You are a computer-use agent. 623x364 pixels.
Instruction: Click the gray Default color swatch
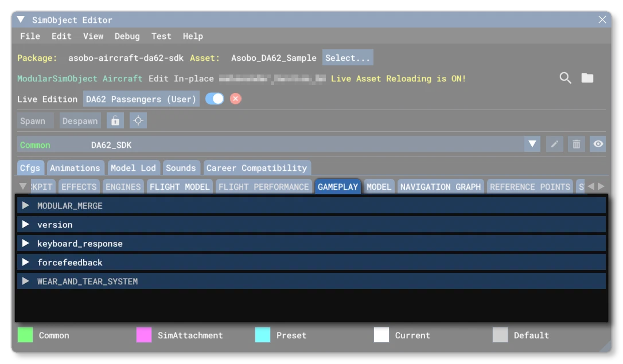pos(500,335)
